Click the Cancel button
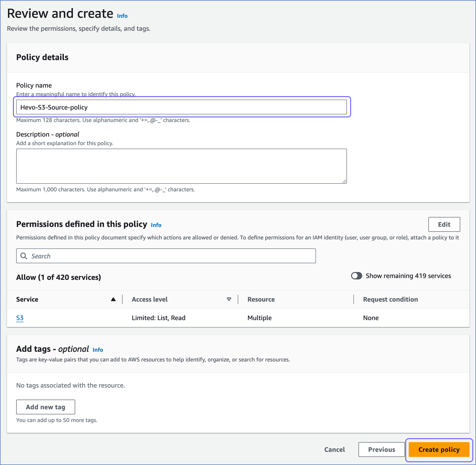Image resolution: width=476 pixels, height=465 pixels. point(334,449)
